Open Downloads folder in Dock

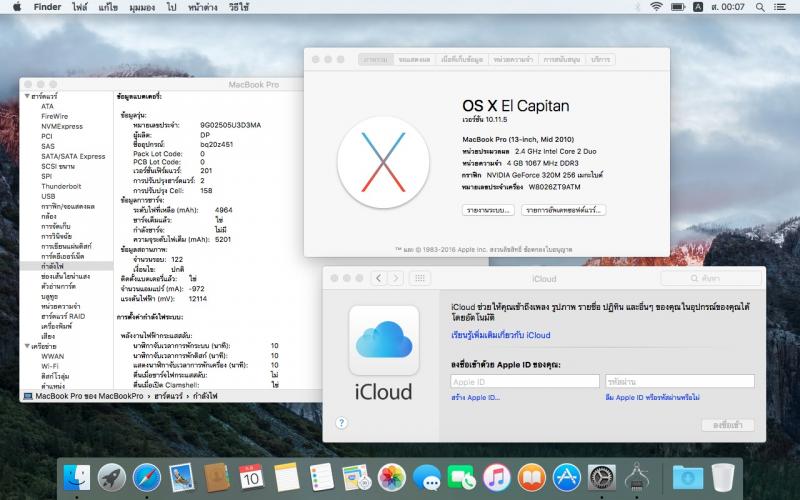[x=687, y=478]
